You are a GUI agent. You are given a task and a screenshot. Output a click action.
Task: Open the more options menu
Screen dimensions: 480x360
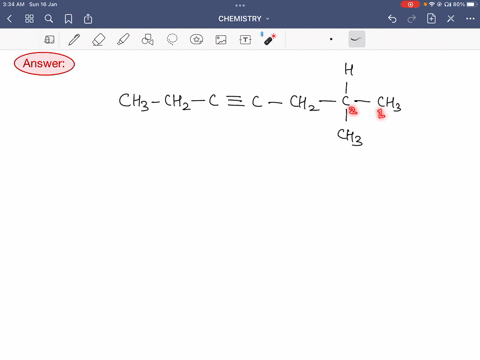pyautogui.click(x=470, y=19)
